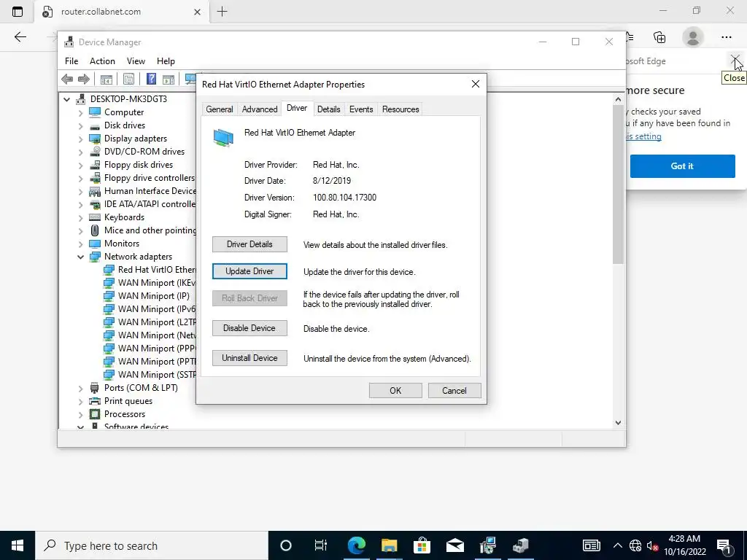Screen dimensions: 747x560
Task: Click Cancel in the properties dialog
Action: pos(454,391)
